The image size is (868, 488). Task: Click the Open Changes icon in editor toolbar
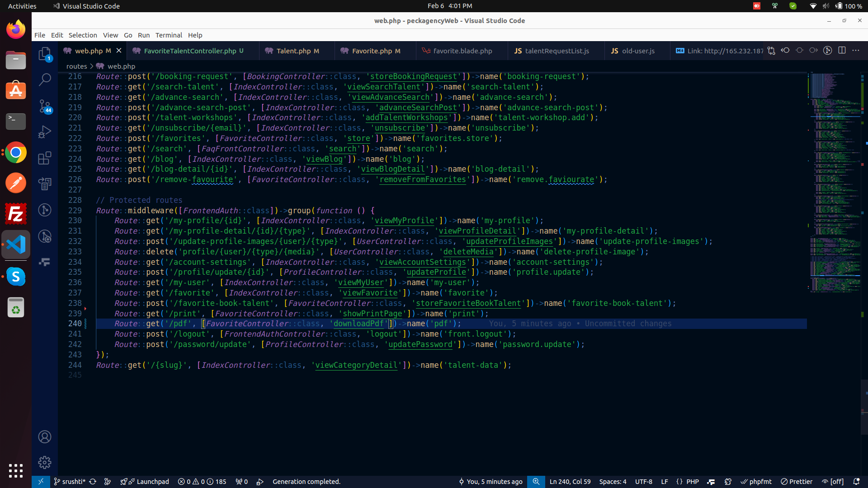[771, 51]
